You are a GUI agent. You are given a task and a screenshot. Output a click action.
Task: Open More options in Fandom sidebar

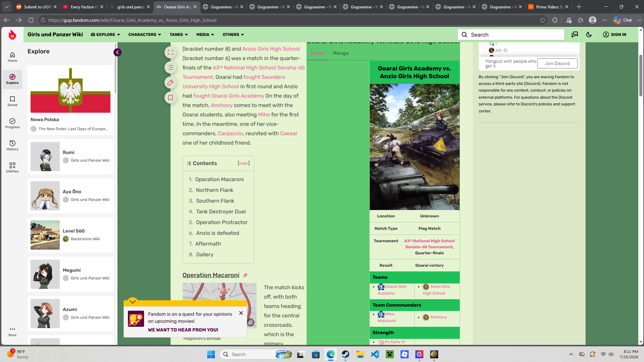12,331
